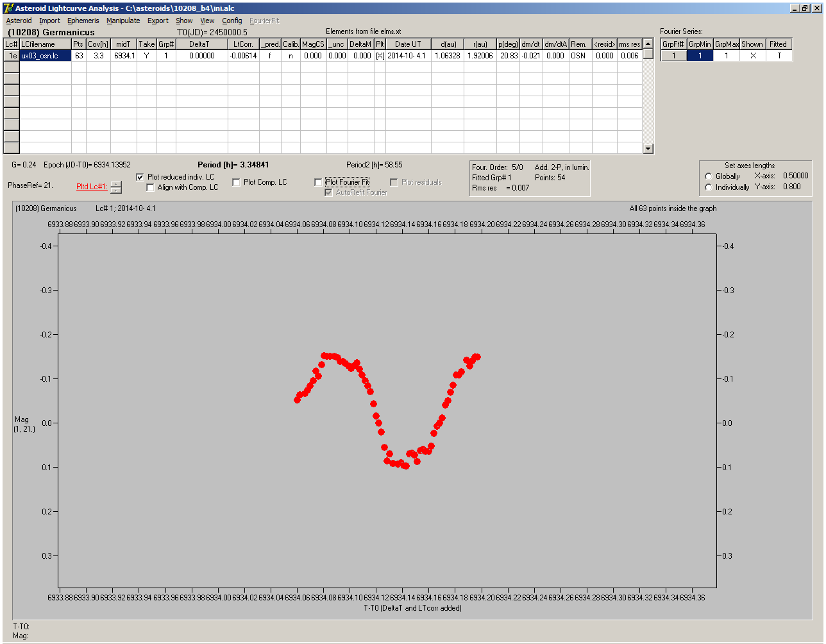Click lower arrow of Pltd Lc stepper

(x=115, y=190)
